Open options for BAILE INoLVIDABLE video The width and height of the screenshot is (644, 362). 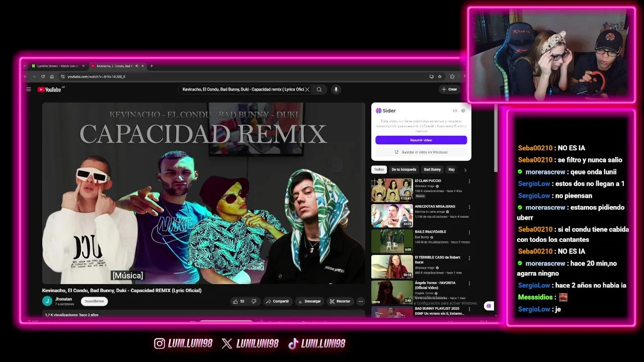(469, 233)
